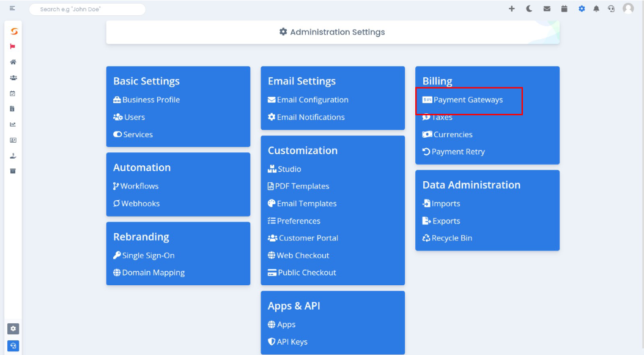
Task: Click the headset support icon in header
Action: (x=611, y=9)
